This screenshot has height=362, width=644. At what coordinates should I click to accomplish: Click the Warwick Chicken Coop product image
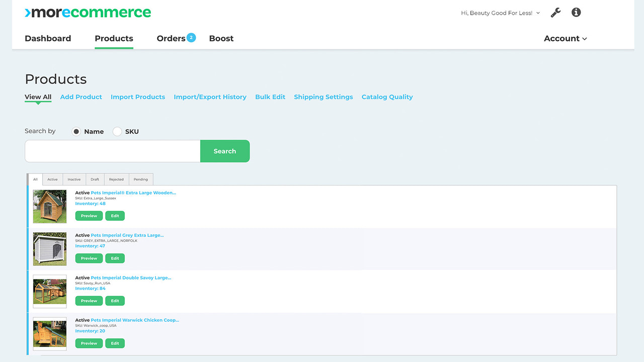pos(49,333)
